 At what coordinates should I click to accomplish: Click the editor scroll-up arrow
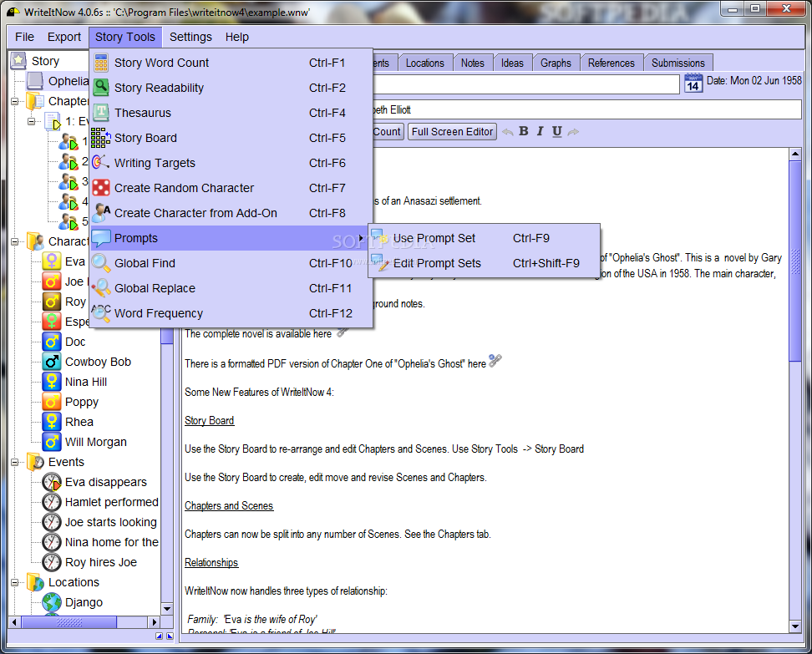click(795, 154)
